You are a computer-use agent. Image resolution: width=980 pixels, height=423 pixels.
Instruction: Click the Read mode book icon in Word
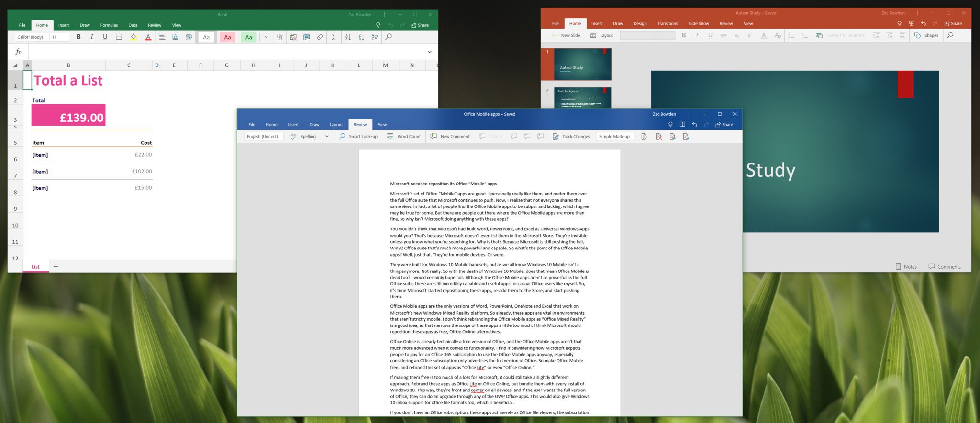(682, 125)
